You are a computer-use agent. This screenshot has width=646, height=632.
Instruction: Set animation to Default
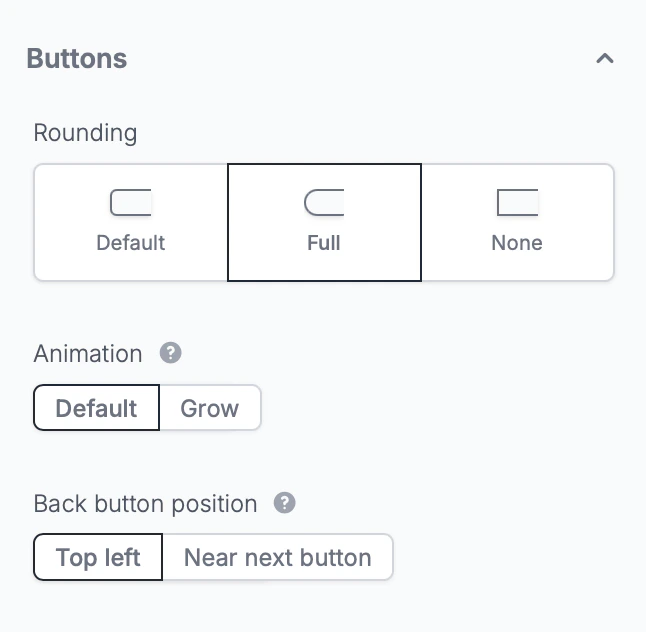(96, 408)
